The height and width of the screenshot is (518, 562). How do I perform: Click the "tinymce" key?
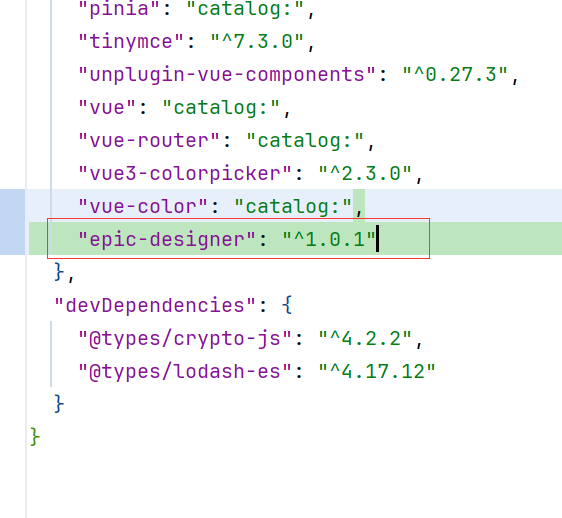(x=130, y=41)
